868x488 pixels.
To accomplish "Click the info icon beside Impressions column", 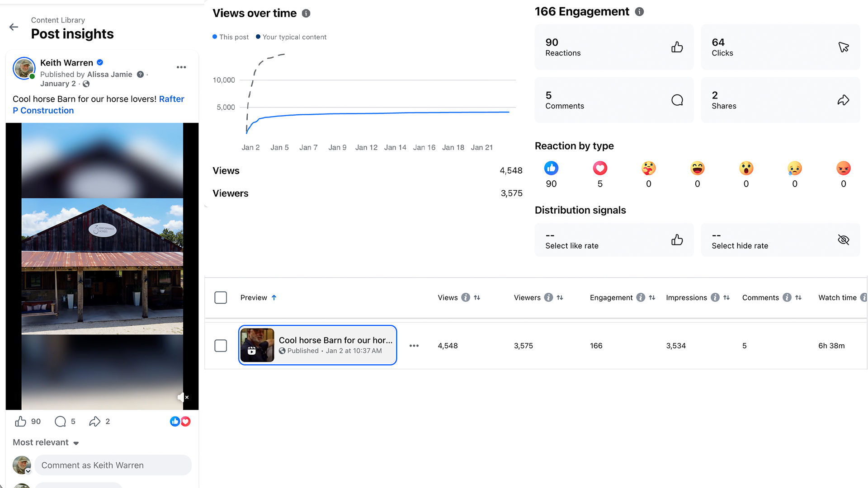I will click(715, 298).
